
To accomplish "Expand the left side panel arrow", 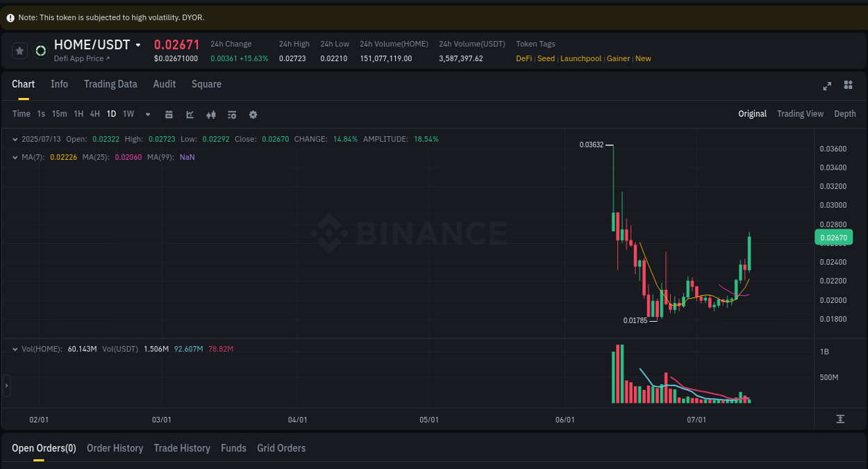I will (5, 386).
